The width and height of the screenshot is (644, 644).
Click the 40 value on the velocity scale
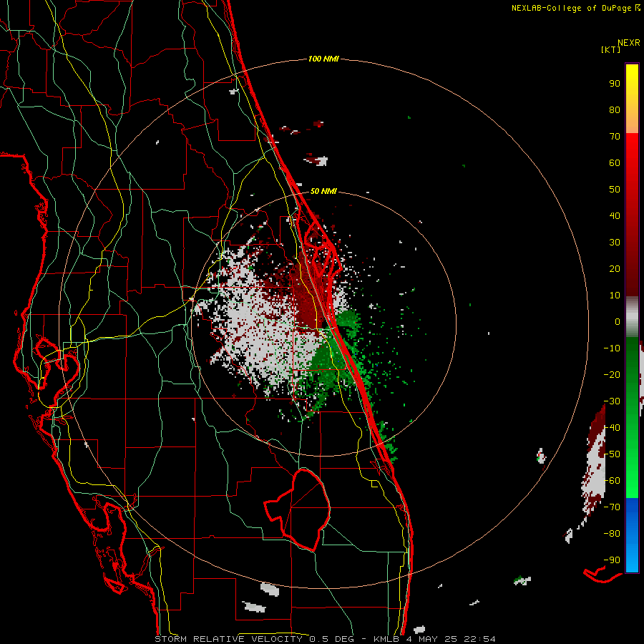(615, 215)
